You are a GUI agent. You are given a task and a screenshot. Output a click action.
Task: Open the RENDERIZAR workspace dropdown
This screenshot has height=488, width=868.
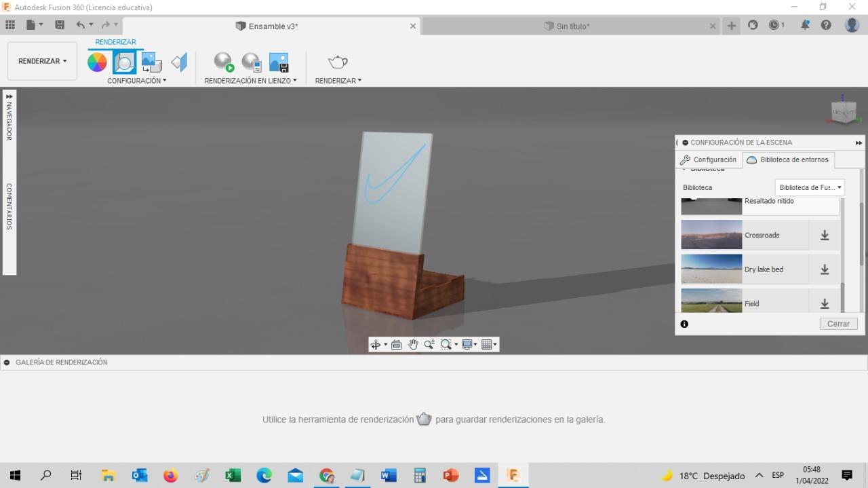[42, 61]
